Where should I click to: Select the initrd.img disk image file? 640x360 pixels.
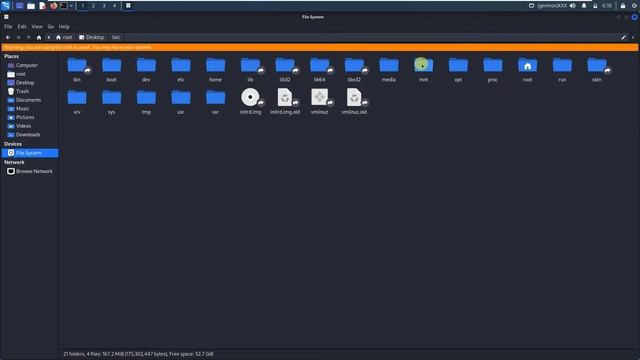point(250,98)
